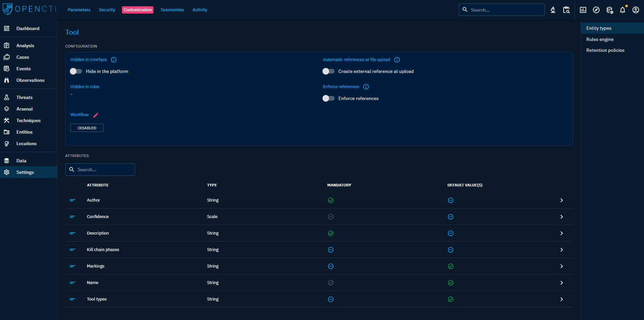644x320 pixels.
Task: Click the Cases briefcase icon
Action: point(7,57)
